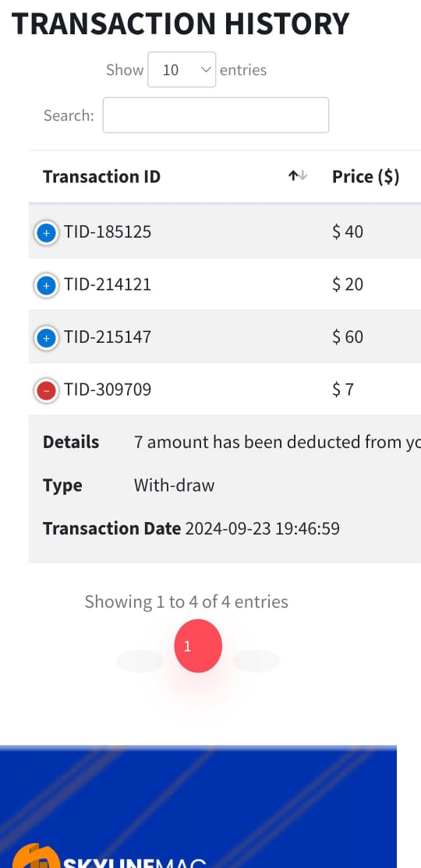This screenshot has height=868, width=421.
Task: Click the Transaction ID header label
Action: click(x=102, y=177)
